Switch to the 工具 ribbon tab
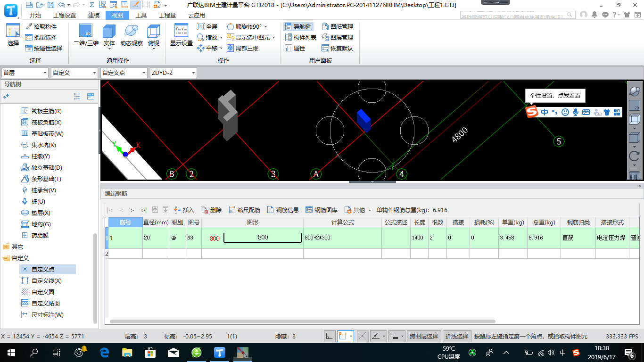 coord(141,15)
